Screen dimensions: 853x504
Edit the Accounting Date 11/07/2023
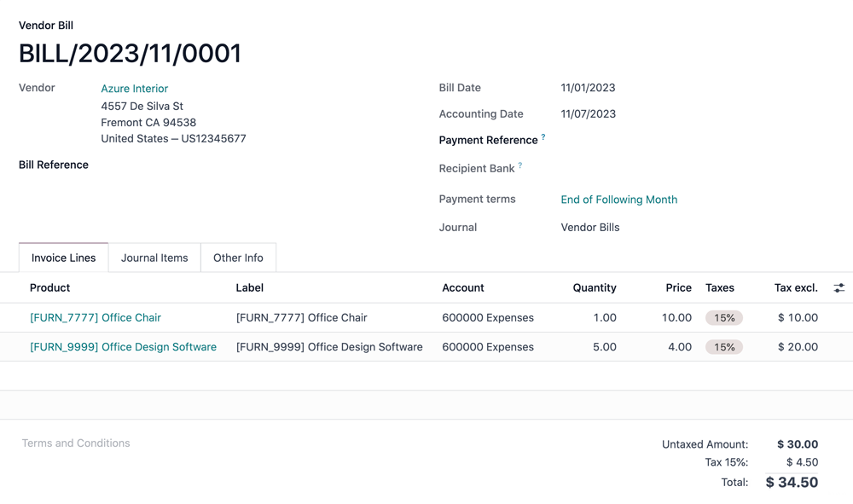[589, 113]
